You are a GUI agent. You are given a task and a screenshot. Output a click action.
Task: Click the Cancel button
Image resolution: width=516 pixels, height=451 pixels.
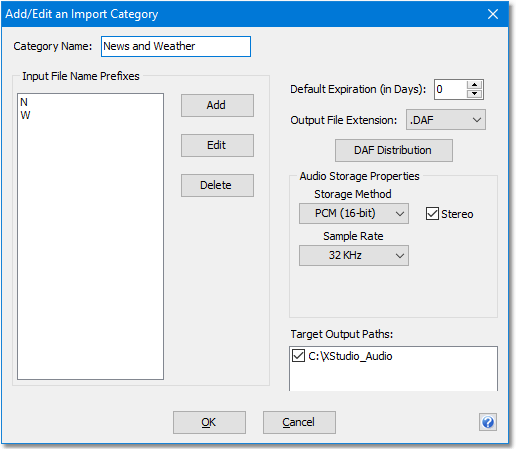(x=299, y=422)
